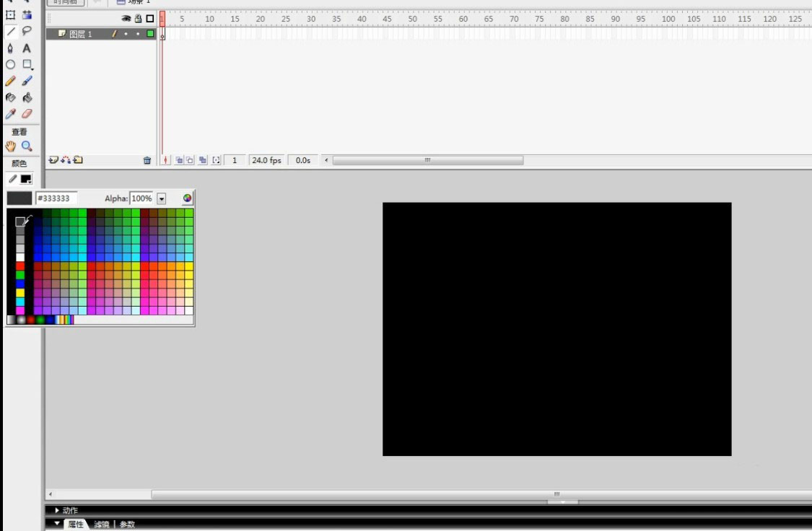812x531 pixels.
Task: Pick white from the grayscale column
Action: [x=20, y=258]
